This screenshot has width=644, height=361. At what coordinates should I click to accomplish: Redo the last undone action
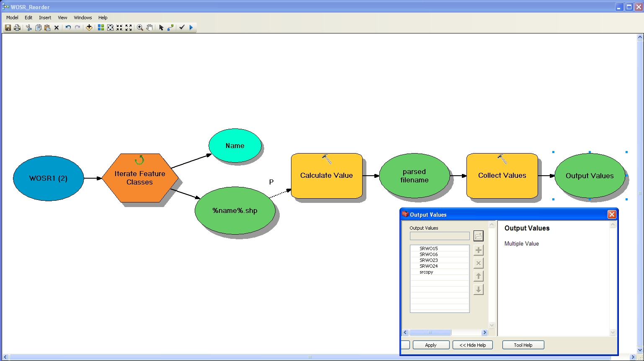[x=77, y=28]
